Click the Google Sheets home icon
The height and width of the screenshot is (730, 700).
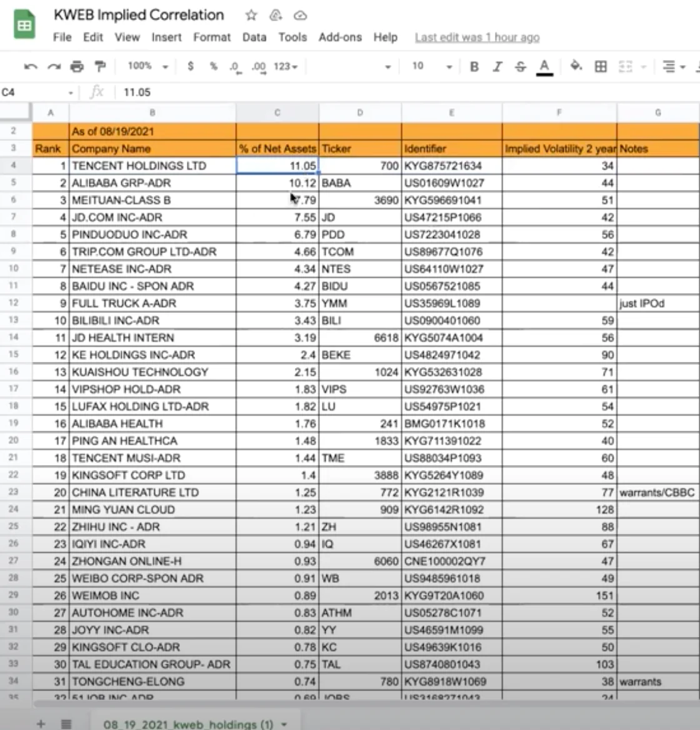(x=24, y=24)
